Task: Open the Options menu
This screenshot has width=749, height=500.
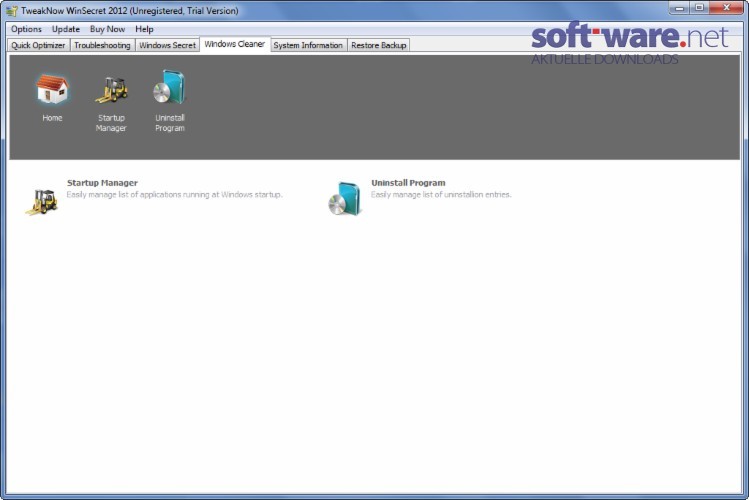Action: click(26, 29)
